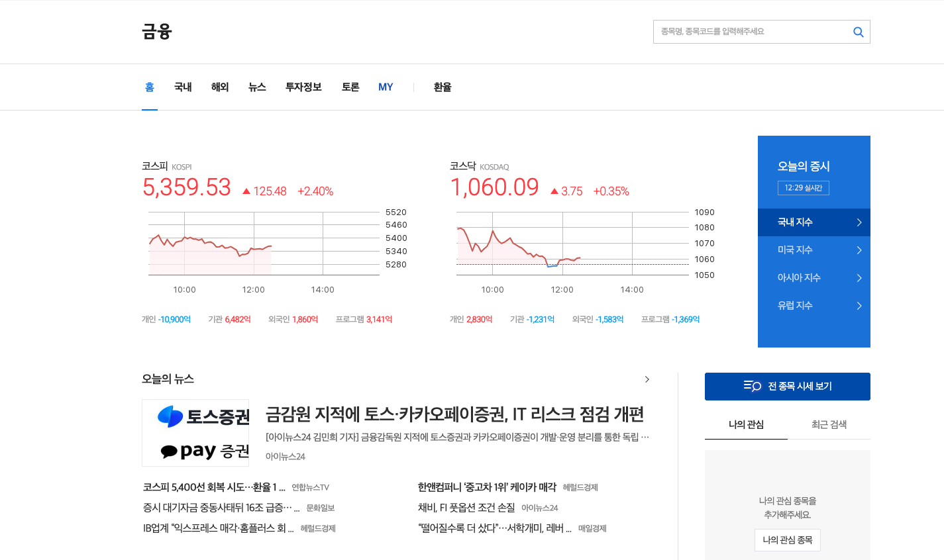This screenshot has width=944, height=560.
Task: Open the 환율 menu item
Action: (x=442, y=87)
